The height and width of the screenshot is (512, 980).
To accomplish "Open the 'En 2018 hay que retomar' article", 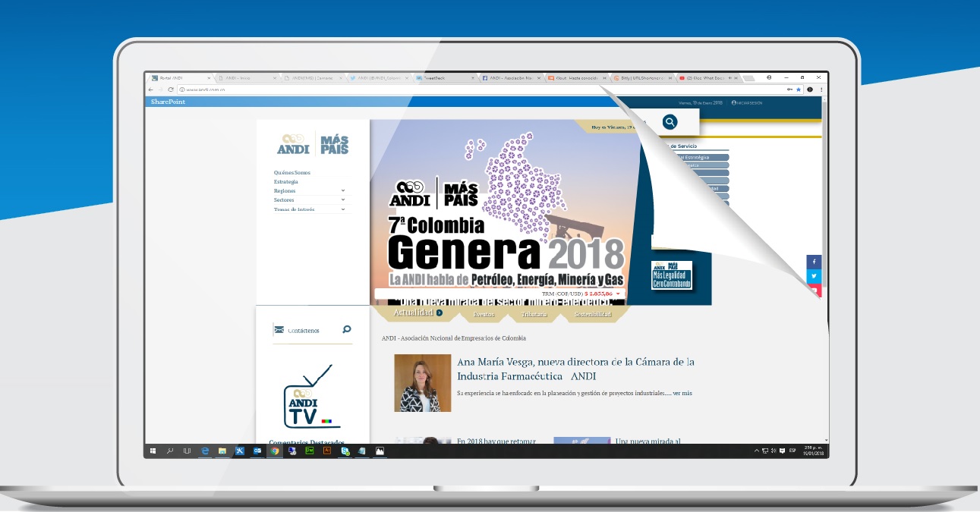I will coord(496,441).
